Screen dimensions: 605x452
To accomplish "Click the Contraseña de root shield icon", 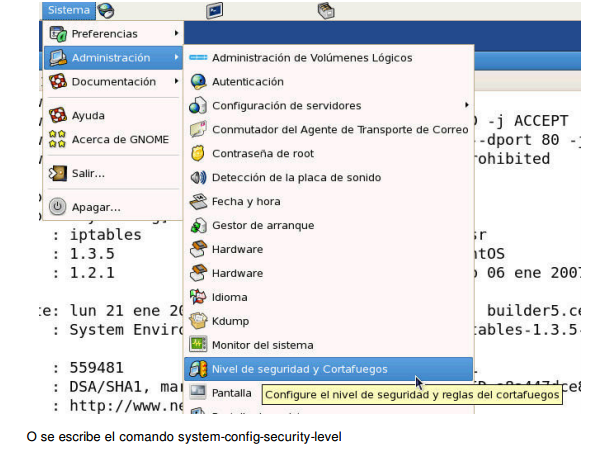I will (x=198, y=154).
